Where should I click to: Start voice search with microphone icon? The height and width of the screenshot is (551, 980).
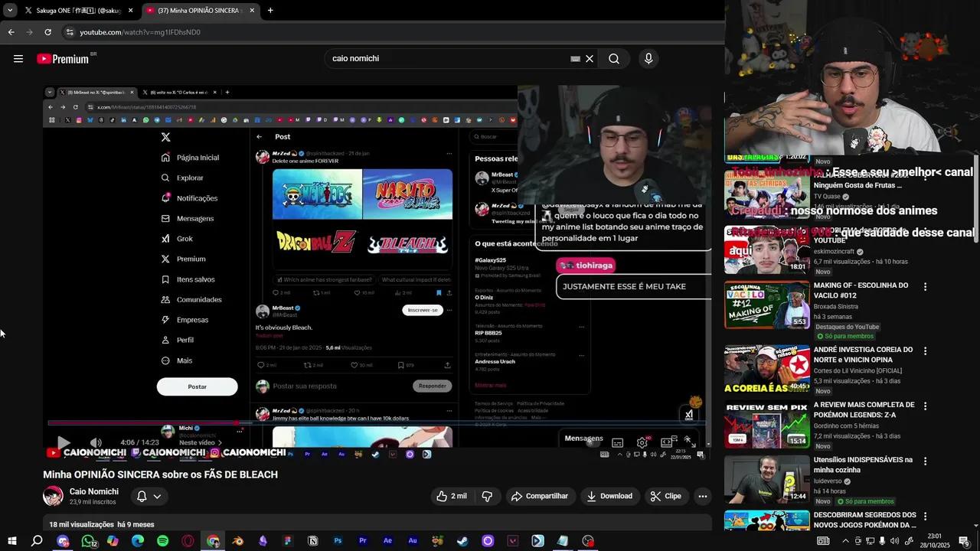pos(648,59)
